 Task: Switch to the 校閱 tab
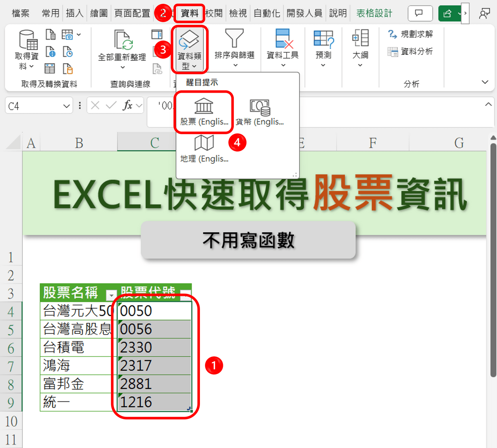214,14
